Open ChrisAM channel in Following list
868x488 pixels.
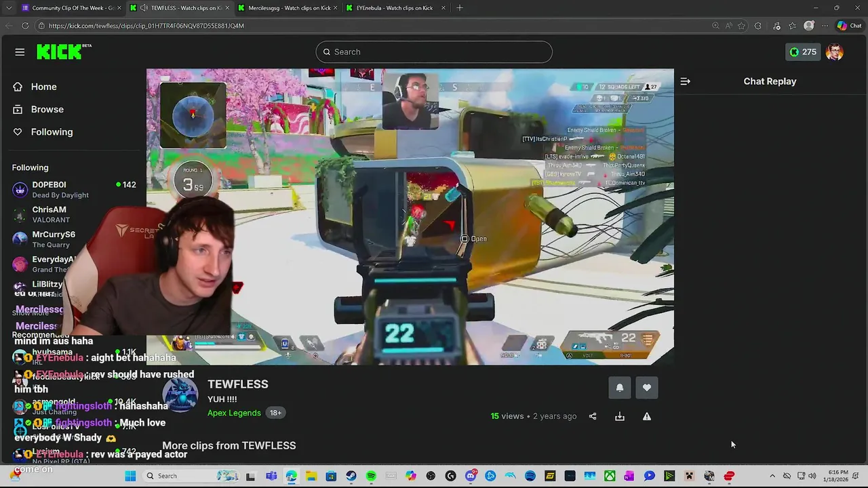tap(73, 214)
